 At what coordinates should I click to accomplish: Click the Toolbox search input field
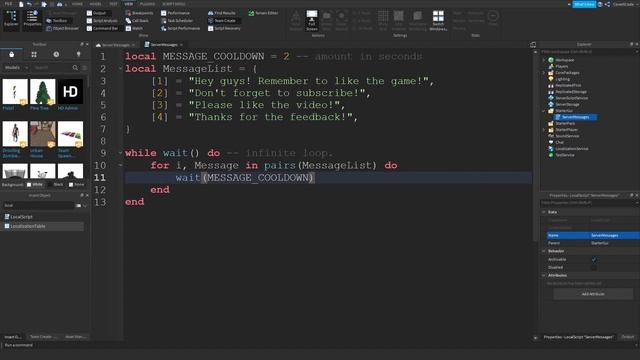(52, 68)
